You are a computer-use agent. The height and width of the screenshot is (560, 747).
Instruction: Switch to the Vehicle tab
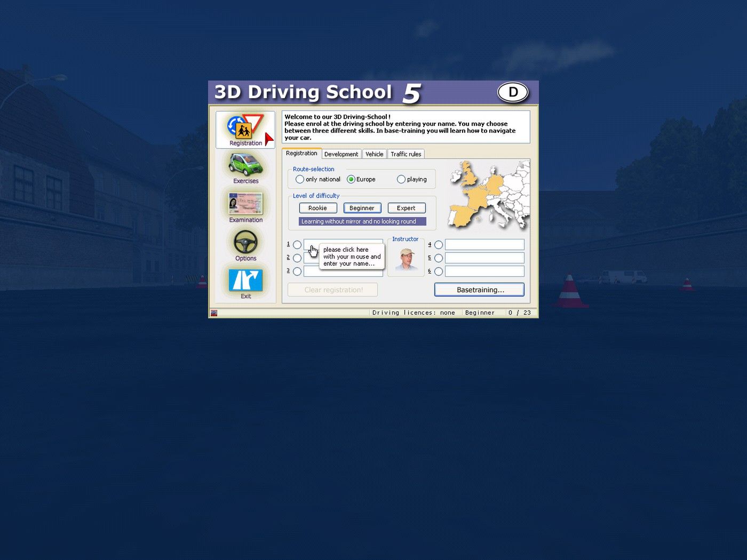tap(374, 154)
